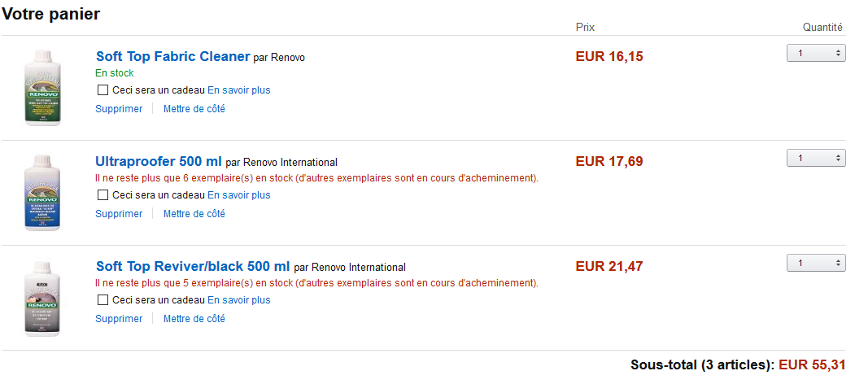Set aside Ultraproofer using Mettre de côté

[194, 214]
